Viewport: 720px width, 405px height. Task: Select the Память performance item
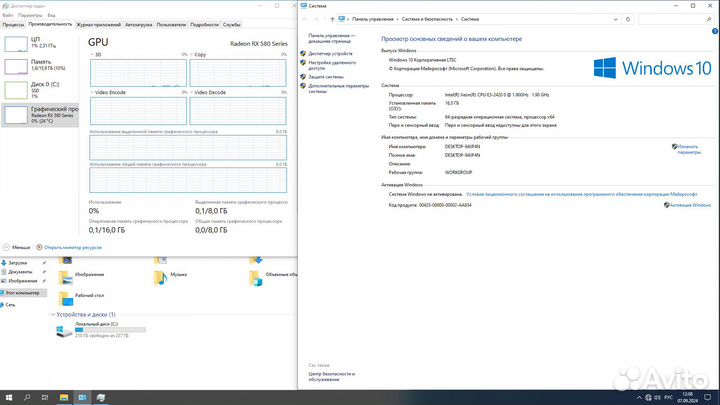[40, 67]
